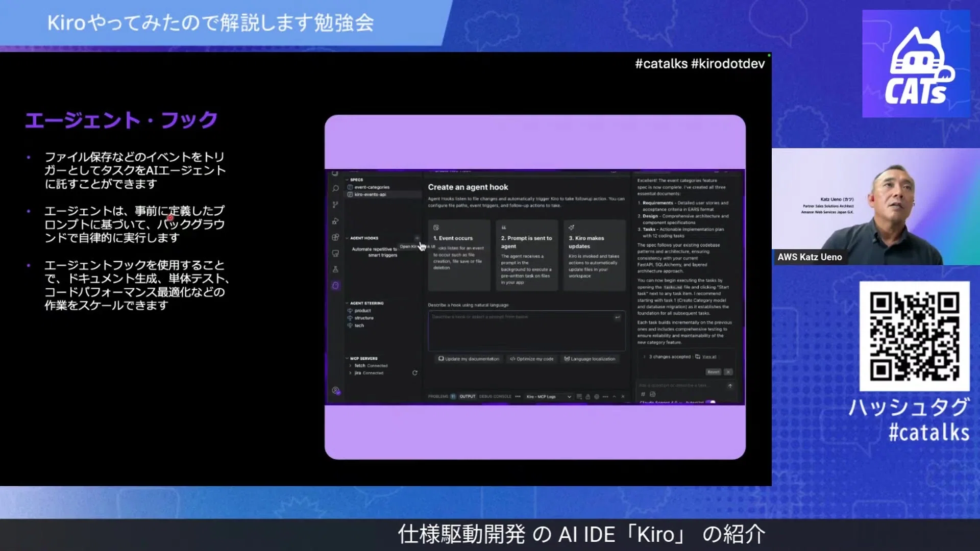Lock output panel scrolling
This screenshot has width=980, height=551.
pyautogui.click(x=587, y=396)
